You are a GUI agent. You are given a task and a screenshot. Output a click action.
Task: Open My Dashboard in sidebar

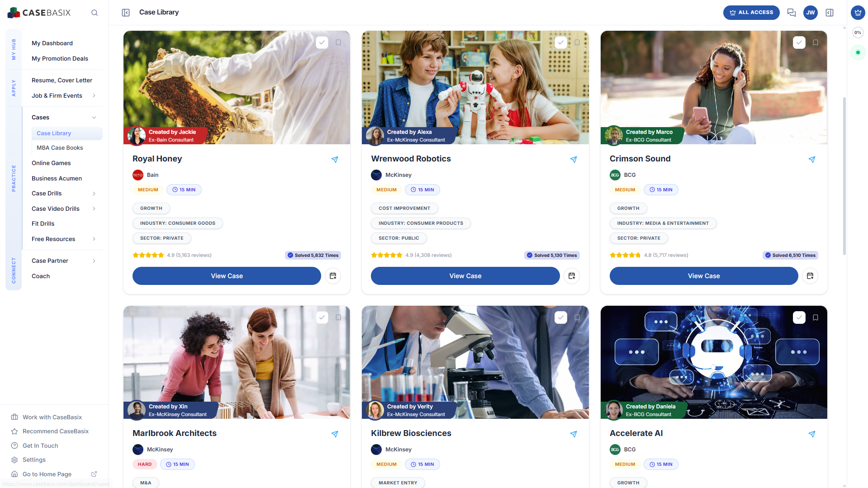point(52,43)
